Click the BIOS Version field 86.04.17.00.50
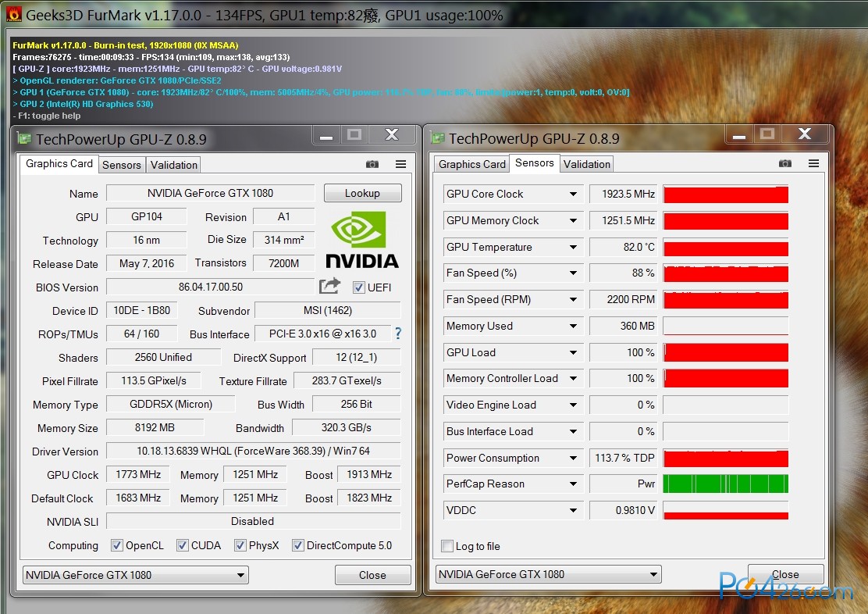The width and height of the screenshot is (868, 614). pos(210,287)
